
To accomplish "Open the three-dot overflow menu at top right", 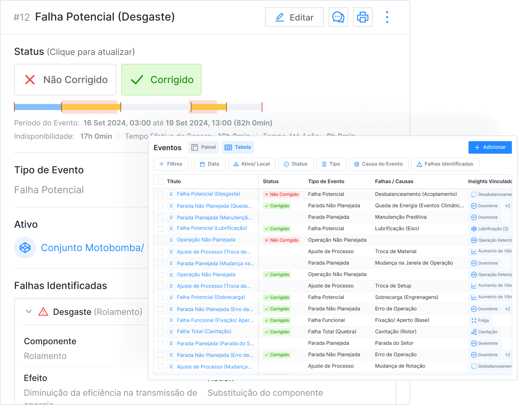I will (x=387, y=17).
